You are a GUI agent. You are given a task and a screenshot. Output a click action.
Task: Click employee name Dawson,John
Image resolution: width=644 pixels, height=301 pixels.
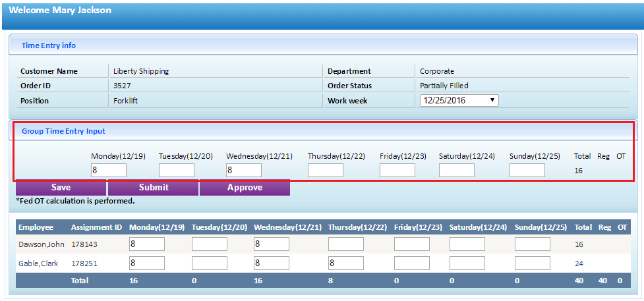[x=42, y=244]
